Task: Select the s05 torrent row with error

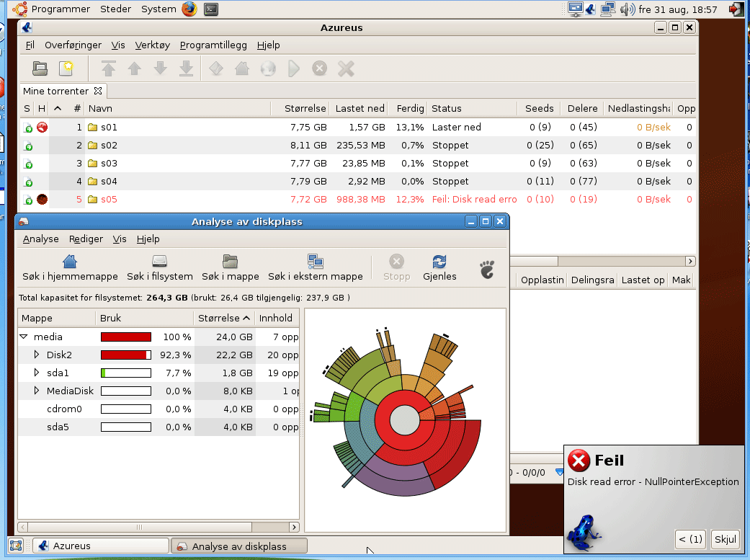Action: [358, 199]
